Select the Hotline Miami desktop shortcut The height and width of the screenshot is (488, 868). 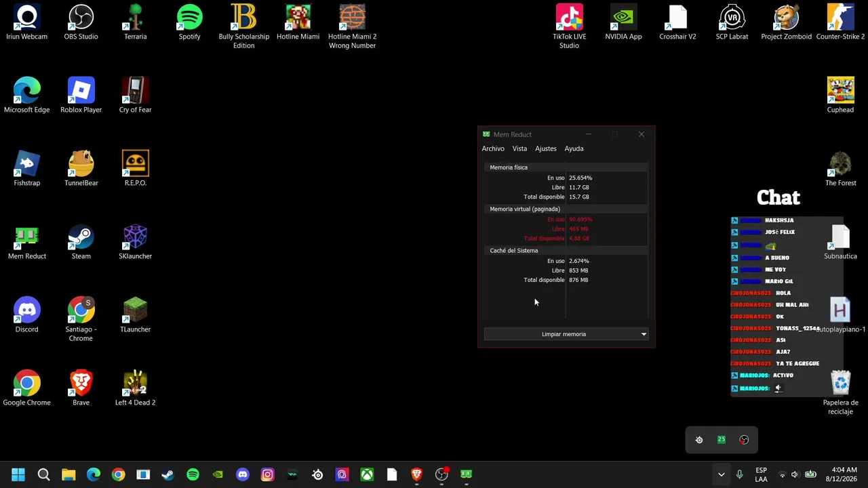coord(298,22)
